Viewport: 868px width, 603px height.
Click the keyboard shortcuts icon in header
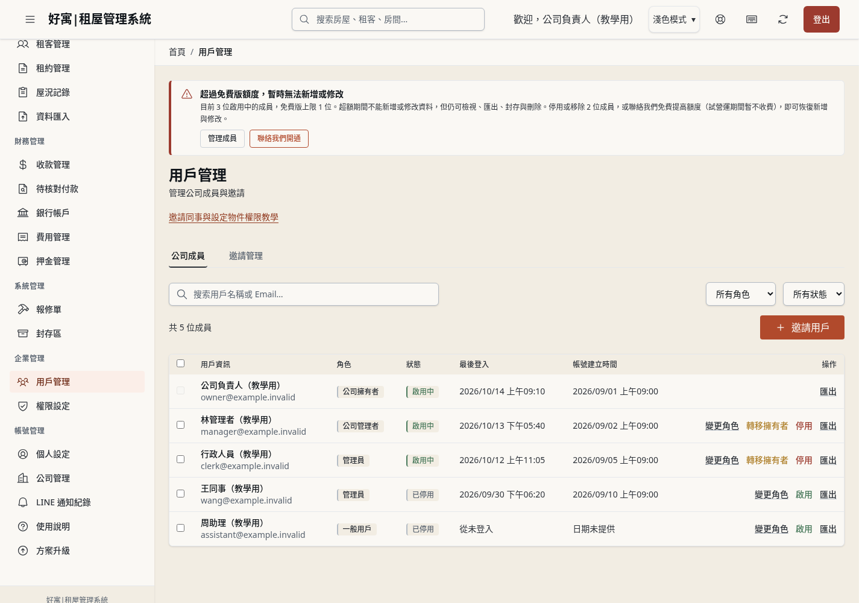tap(752, 19)
